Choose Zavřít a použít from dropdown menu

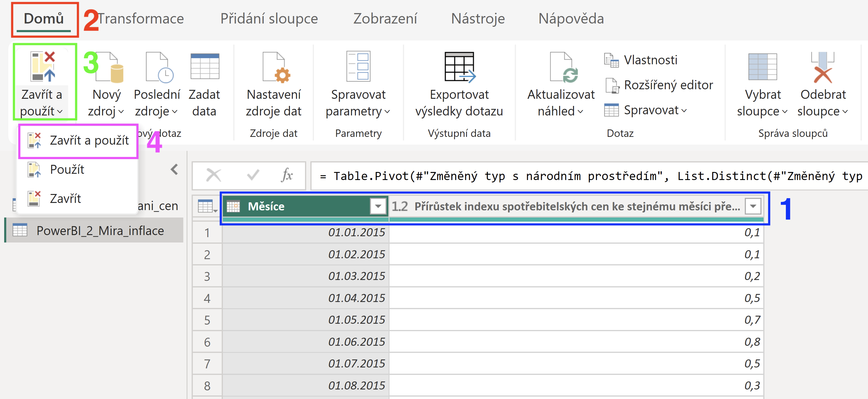tap(78, 140)
